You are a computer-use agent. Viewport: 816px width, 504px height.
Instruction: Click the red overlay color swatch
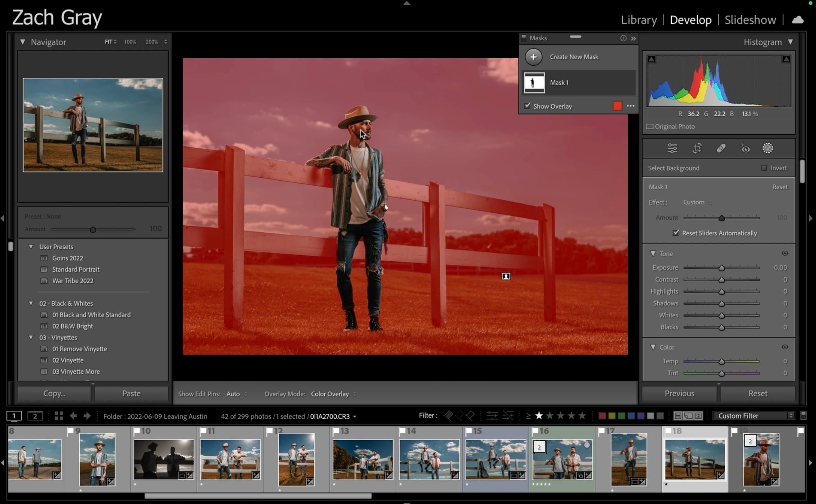[617, 106]
